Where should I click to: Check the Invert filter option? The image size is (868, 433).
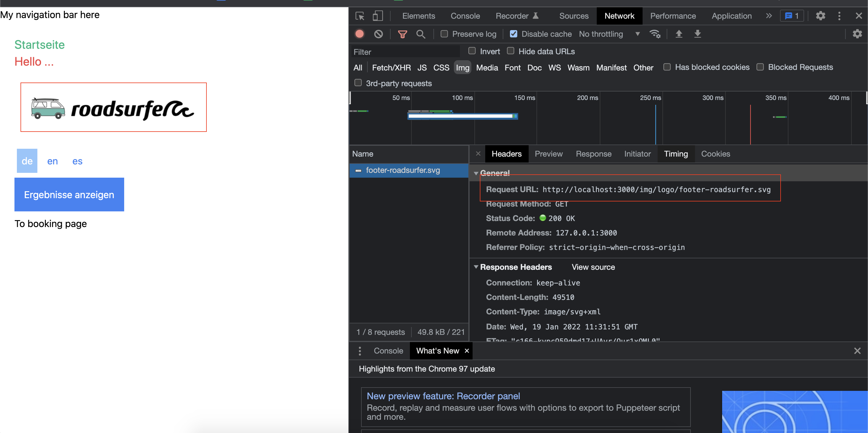(472, 51)
